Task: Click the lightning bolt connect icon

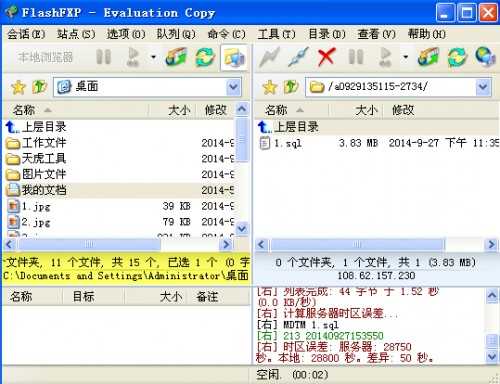Action: pos(270,57)
